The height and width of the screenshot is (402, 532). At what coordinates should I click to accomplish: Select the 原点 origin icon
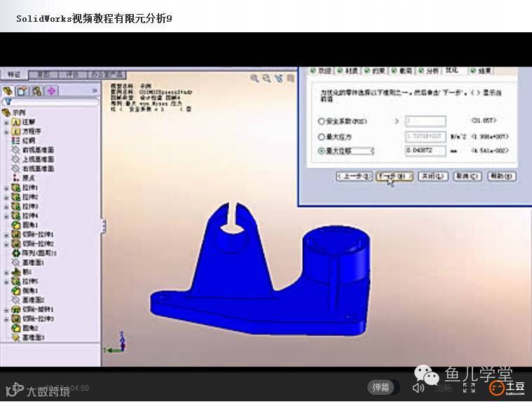click(x=15, y=177)
